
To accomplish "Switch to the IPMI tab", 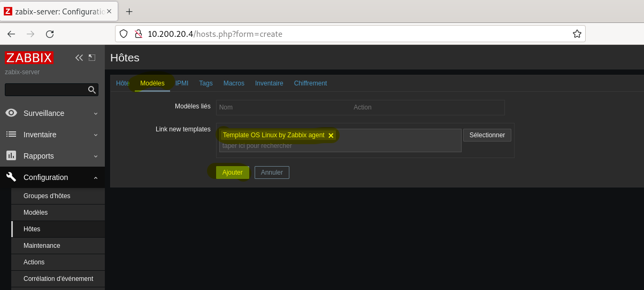I will pos(182,83).
